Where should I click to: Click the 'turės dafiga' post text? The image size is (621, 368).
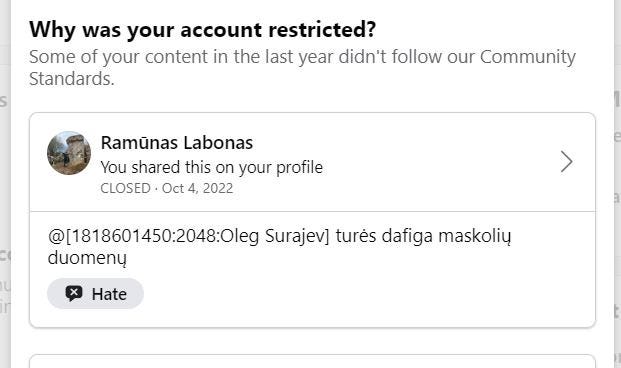[384, 236]
